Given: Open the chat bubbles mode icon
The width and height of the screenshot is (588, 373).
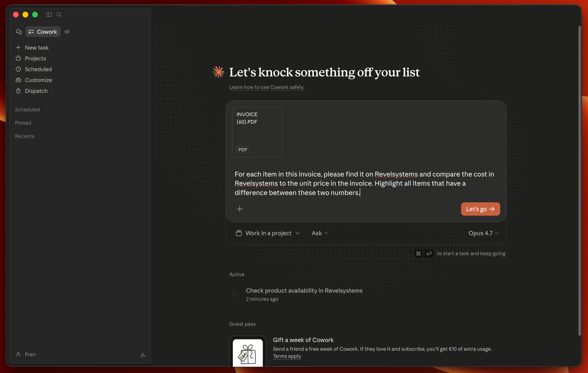Looking at the screenshot, I should coord(19,32).
